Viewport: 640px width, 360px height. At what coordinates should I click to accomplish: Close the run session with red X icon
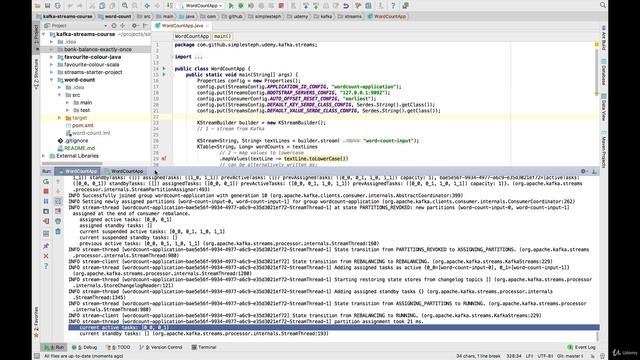pyautogui.click(x=46, y=256)
